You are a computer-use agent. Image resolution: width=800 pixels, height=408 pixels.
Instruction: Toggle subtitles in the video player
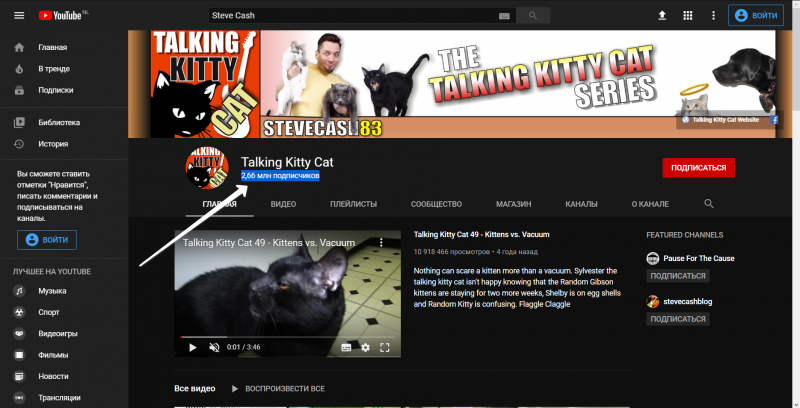click(x=346, y=348)
